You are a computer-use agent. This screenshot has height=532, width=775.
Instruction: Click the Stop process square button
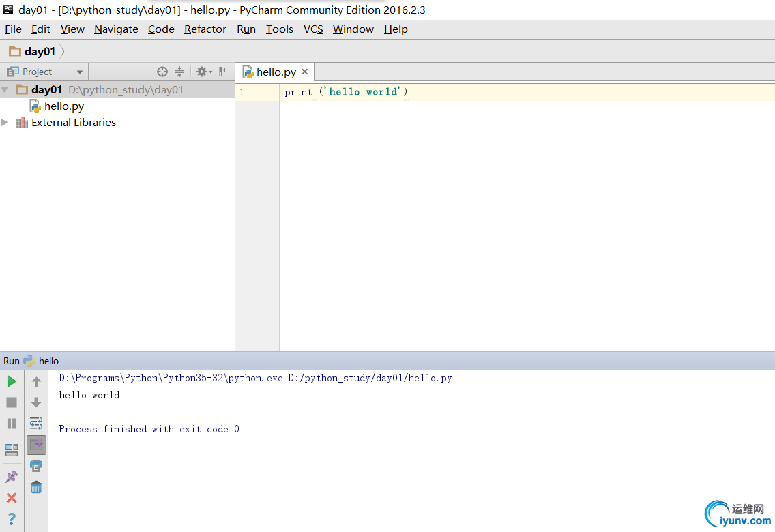point(12,402)
